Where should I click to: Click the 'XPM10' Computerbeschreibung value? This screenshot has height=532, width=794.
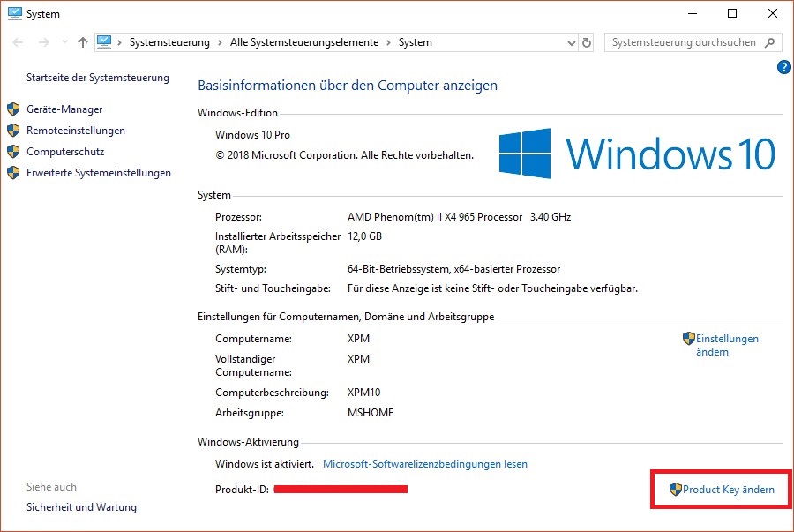point(363,393)
